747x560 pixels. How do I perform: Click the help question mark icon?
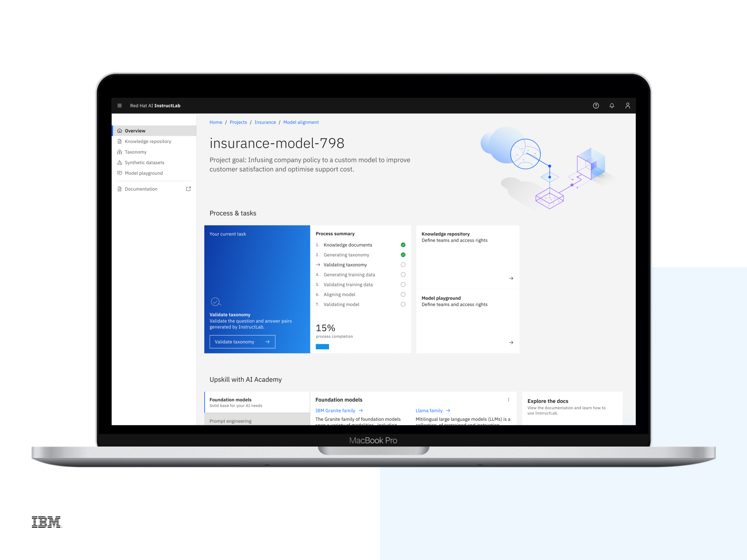point(596,105)
